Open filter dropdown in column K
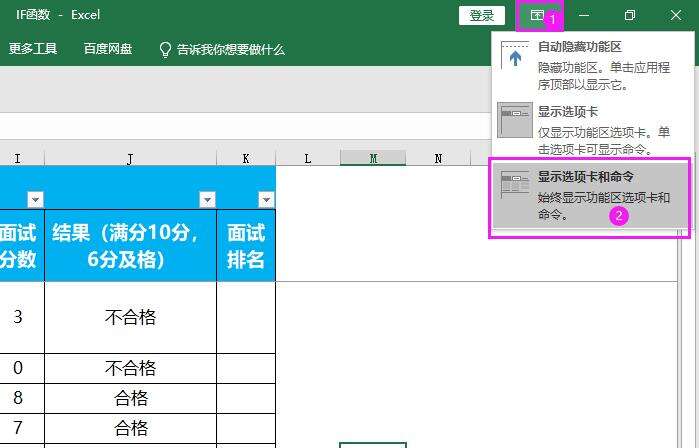This screenshot has height=448, width=699. point(266,199)
